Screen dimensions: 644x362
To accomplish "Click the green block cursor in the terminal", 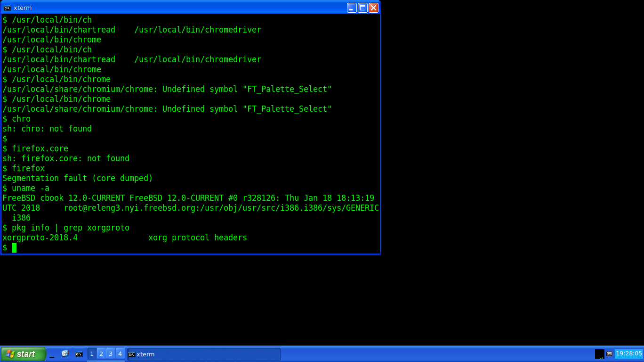I will pos(14,247).
